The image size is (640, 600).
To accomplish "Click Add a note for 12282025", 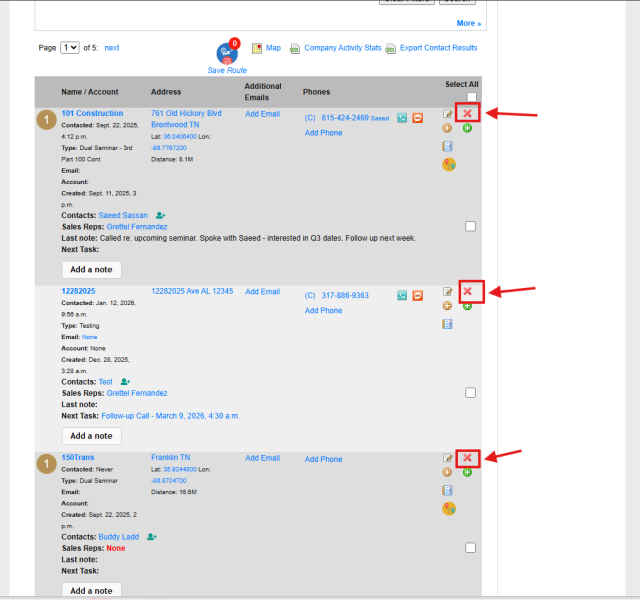I will 91,436.
